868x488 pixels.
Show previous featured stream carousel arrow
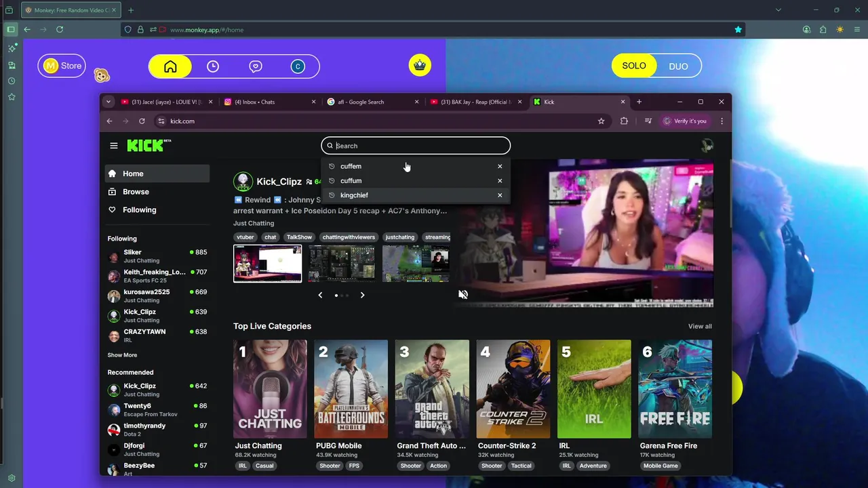[x=320, y=296]
